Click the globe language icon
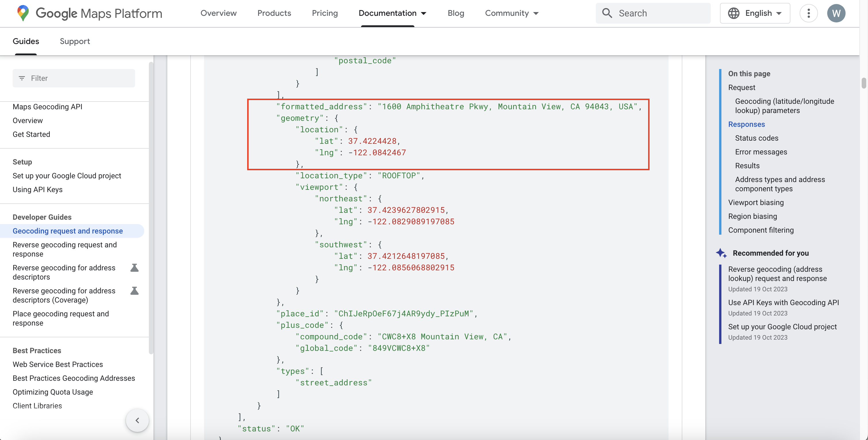This screenshot has width=868, height=440. [x=733, y=13]
